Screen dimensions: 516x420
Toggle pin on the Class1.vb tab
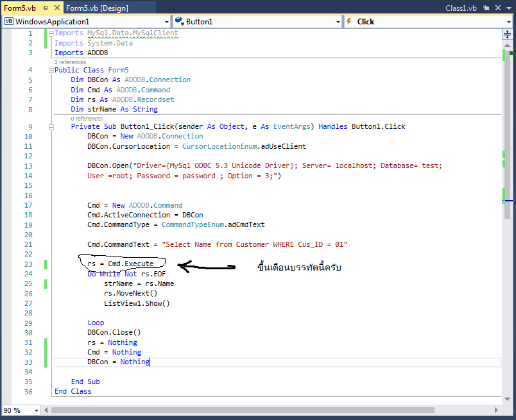coord(486,8)
